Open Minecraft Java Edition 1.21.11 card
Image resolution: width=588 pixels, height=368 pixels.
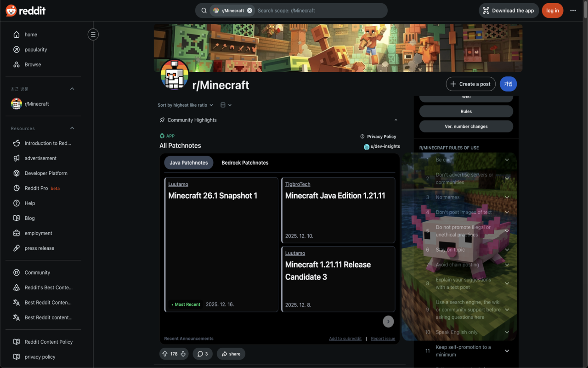tap(338, 210)
